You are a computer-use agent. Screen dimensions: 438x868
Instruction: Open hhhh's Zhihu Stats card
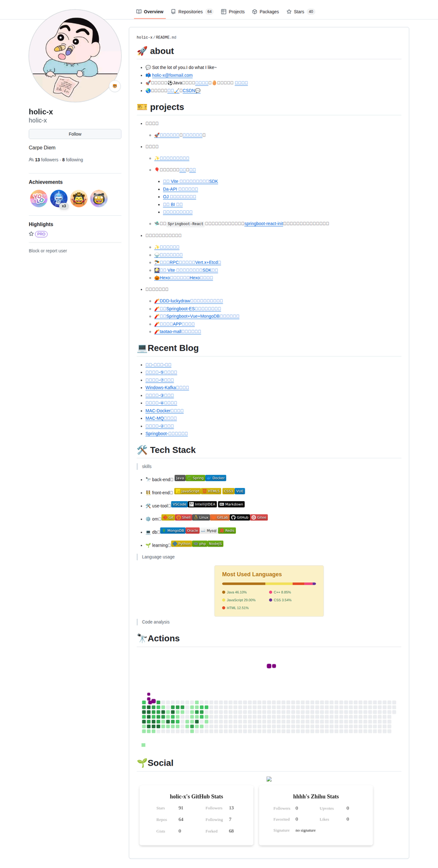pyautogui.click(x=316, y=815)
